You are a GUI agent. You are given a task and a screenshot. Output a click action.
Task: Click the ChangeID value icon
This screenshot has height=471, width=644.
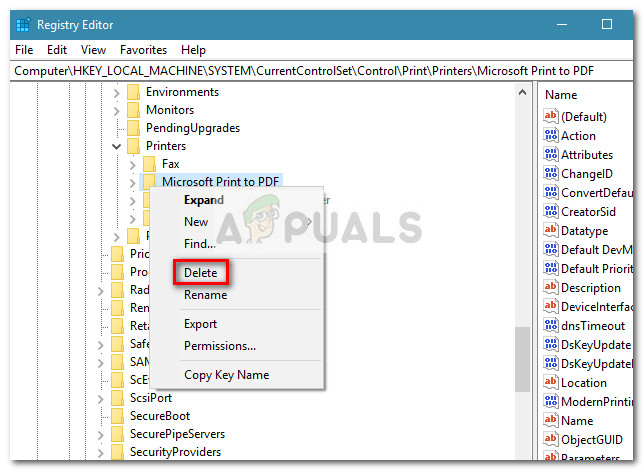point(551,173)
